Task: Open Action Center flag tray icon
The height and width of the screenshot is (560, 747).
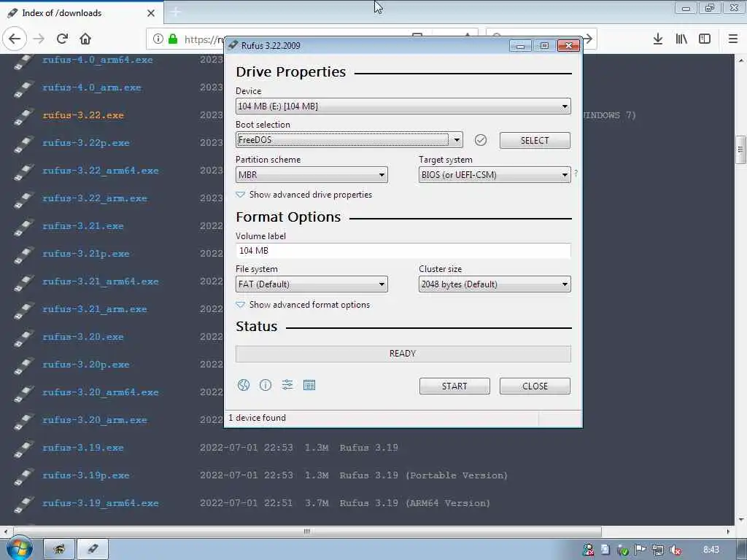Action: (640, 550)
